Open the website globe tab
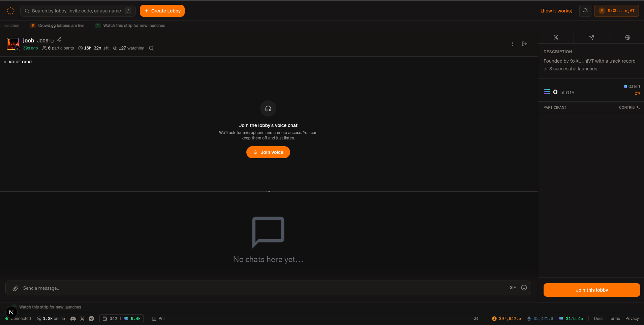The width and height of the screenshot is (644, 325). tap(627, 37)
